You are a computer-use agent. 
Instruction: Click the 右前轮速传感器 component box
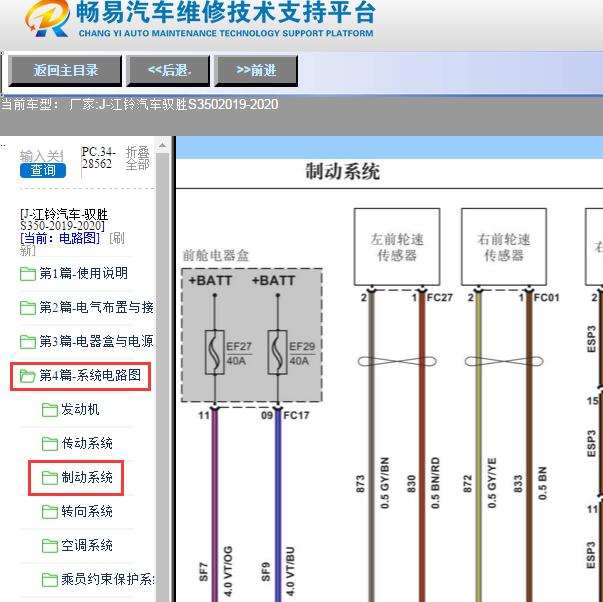[504, 247]
